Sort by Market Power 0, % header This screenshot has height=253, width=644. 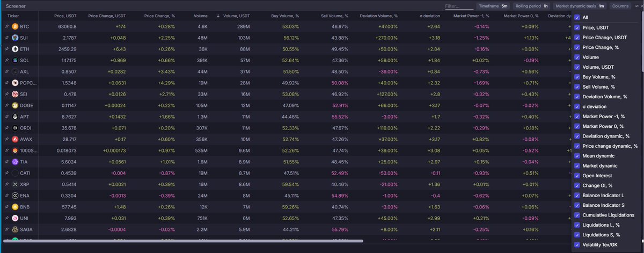coord(521,16)
